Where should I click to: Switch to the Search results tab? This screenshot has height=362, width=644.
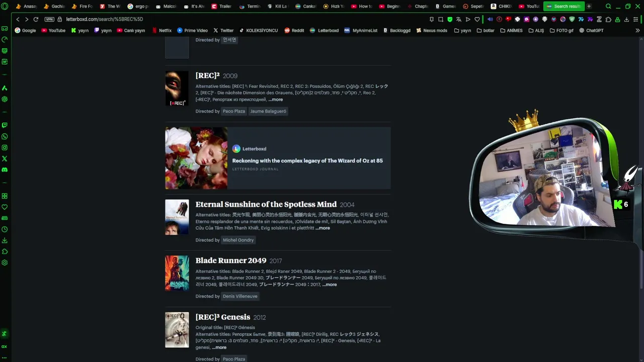point(563,7)
